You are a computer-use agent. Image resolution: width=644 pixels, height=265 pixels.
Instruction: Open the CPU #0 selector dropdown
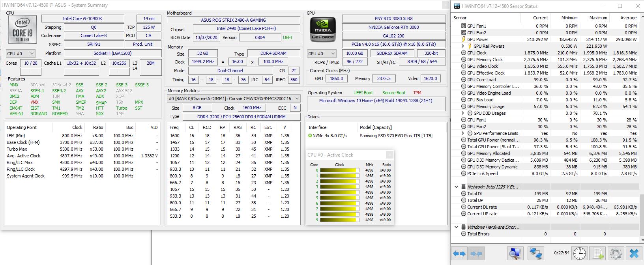click(x=21, y=53)
